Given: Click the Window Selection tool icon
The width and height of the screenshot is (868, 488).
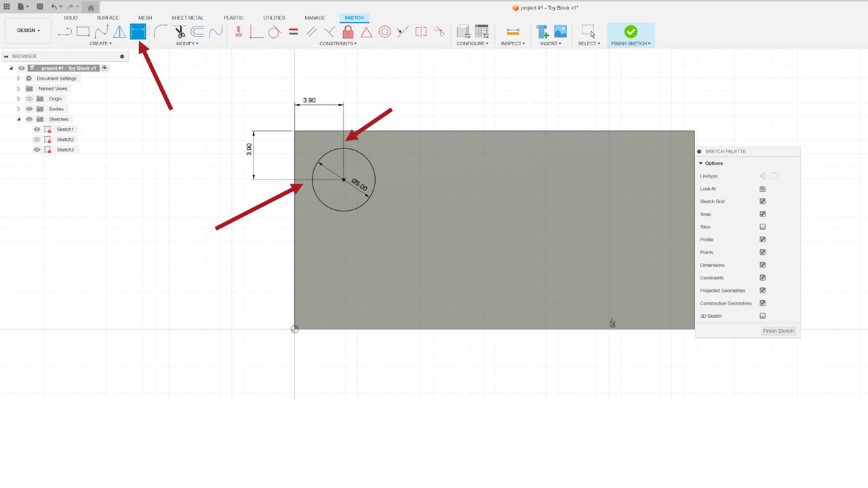Looking at the screenshot, I should click(x=589, y=31).
